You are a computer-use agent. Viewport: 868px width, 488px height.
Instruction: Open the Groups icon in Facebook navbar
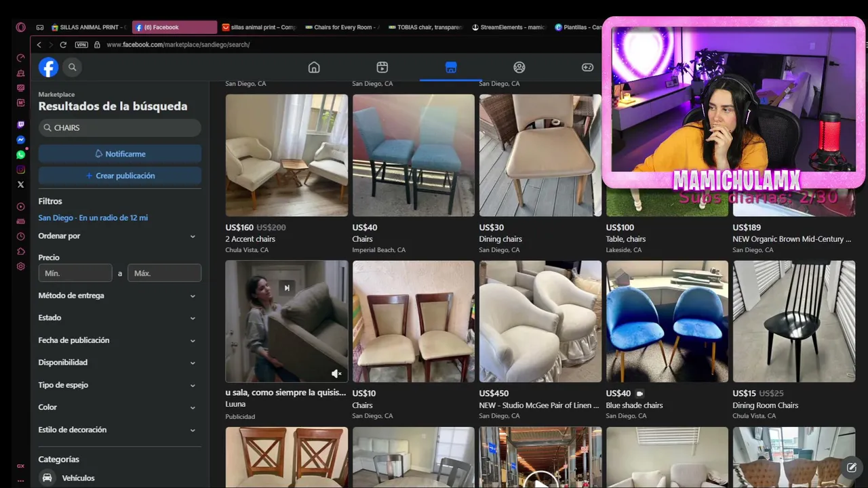(x=519, y=67)
